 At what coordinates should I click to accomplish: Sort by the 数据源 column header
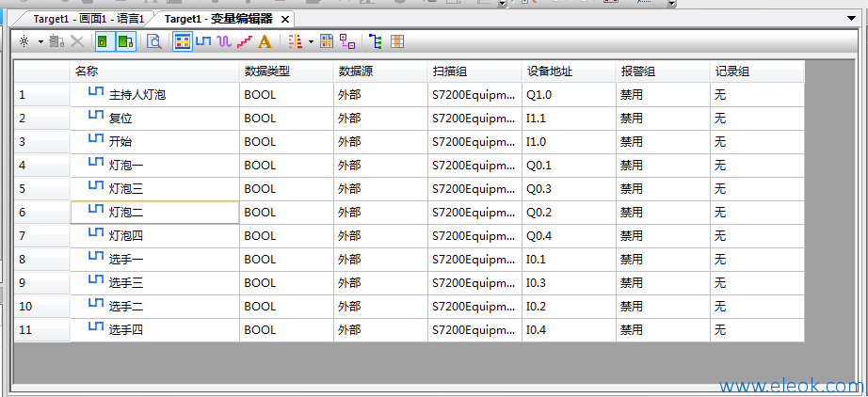point(381,71)
